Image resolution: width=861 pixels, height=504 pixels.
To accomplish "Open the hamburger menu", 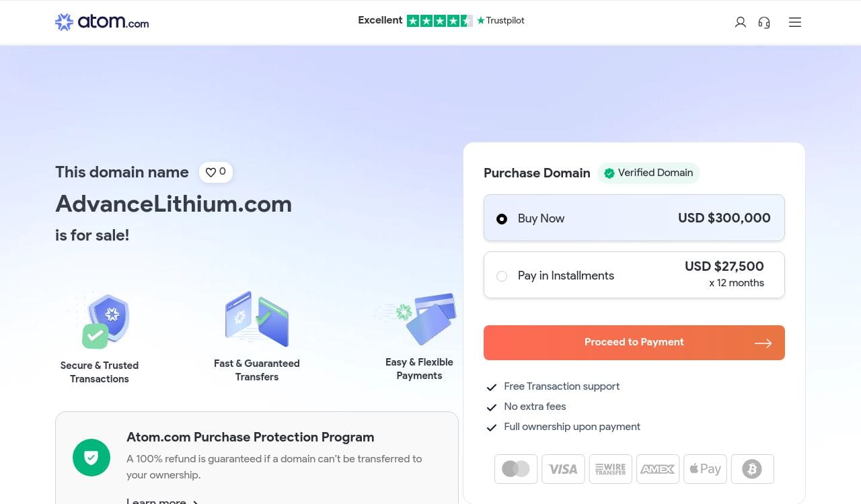I will click(x=795, y=22).
